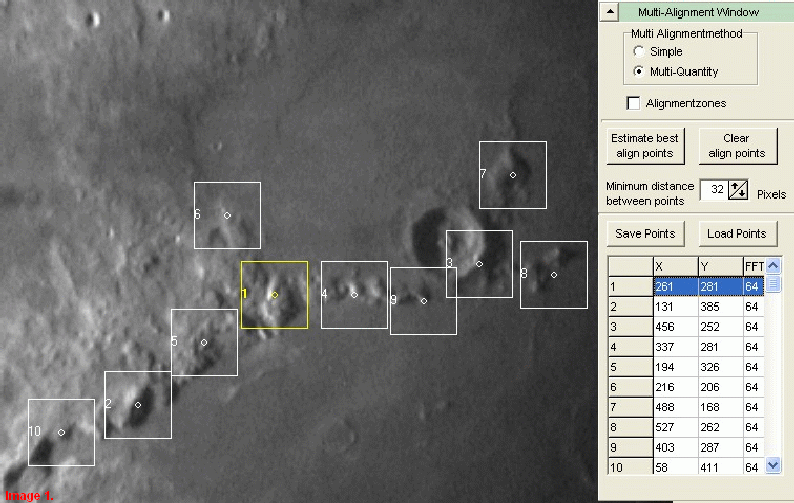Click align point 7 marker on image

[513, 174]
